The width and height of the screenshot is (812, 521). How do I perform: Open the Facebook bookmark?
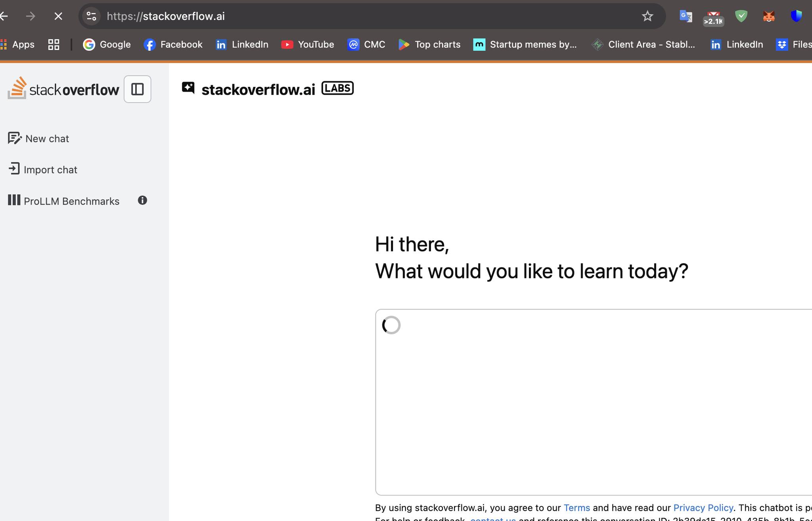(x=173, y=44)
